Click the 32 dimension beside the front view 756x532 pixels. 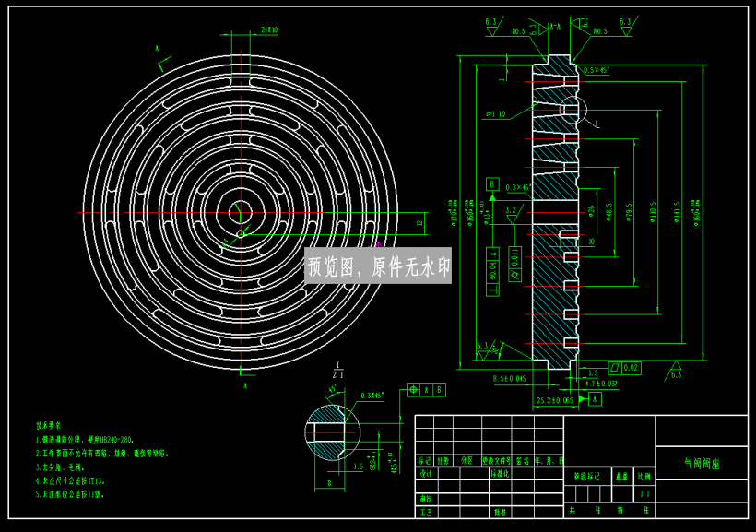click(x=419, y=223)
